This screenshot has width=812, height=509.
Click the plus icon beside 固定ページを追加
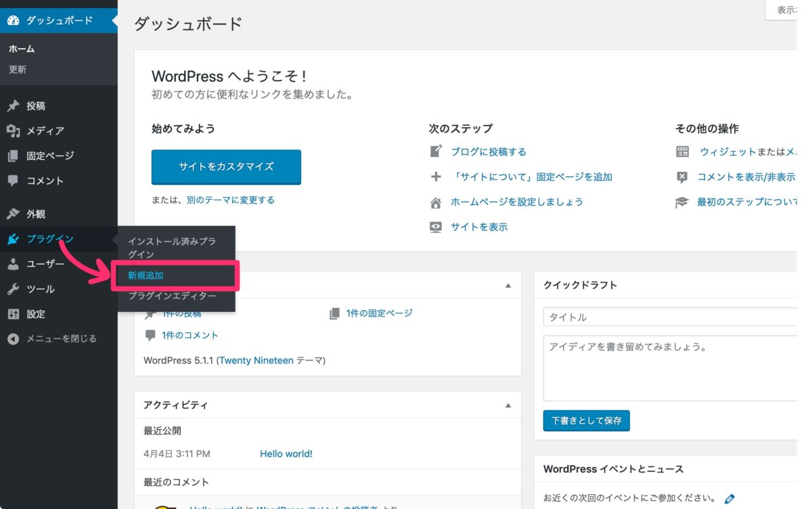click(436, 177)
